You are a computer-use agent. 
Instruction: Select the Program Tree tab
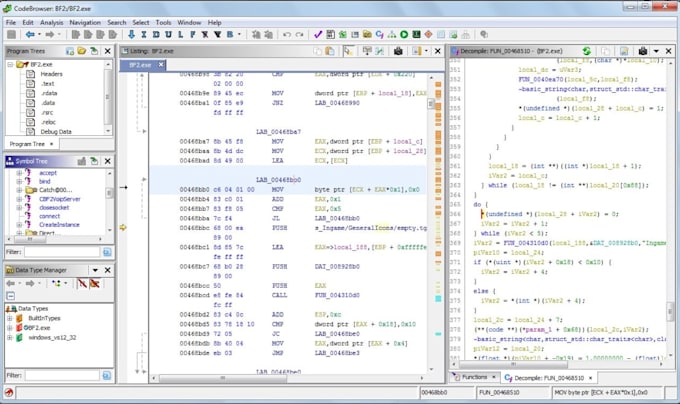[x=30, y=144]
